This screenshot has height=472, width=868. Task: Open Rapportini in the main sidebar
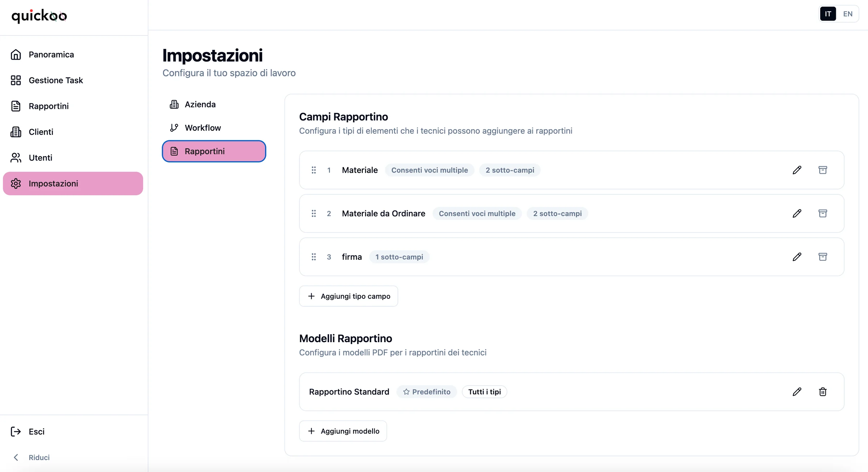pyautogui.click(x=73, y=106)
